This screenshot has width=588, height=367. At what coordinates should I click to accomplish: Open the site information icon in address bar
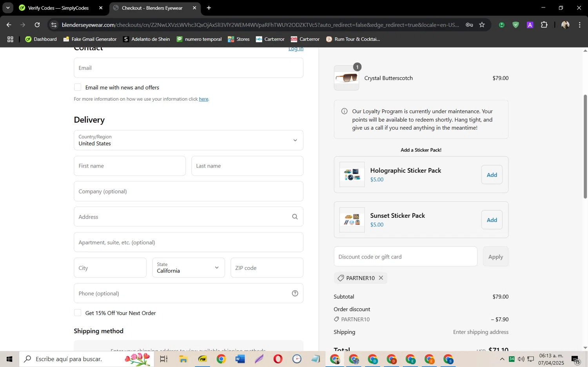click(54, 25)
